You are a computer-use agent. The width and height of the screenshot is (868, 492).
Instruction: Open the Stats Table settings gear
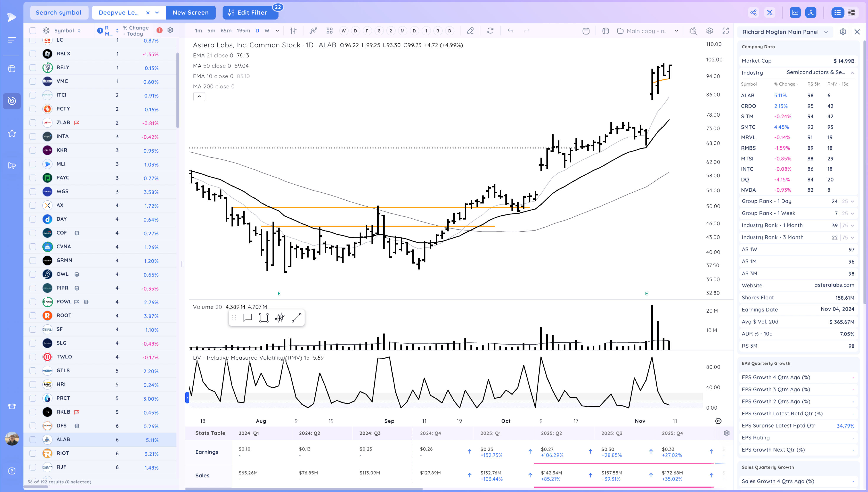[727, 433]
